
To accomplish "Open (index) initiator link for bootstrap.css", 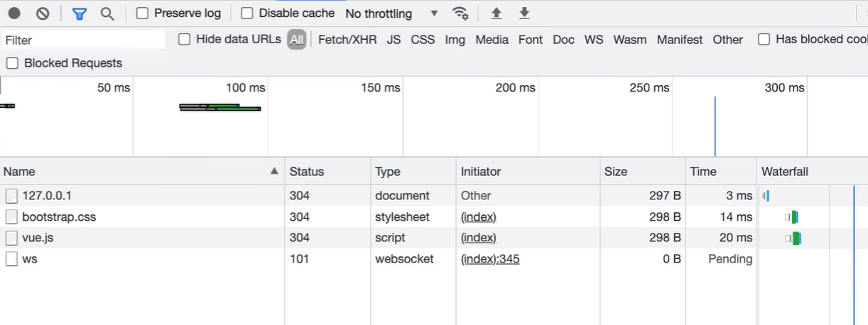I will [478, 217].
